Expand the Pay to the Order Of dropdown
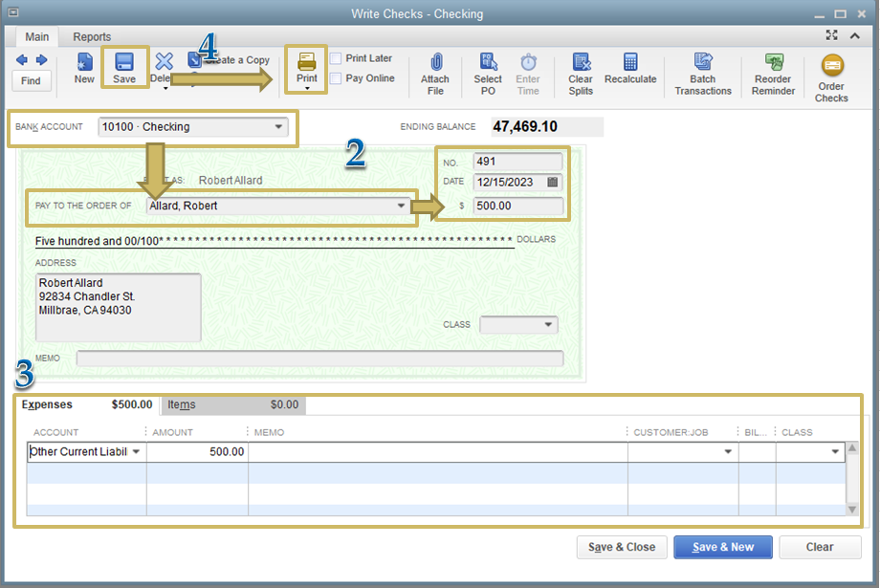Image resolution: width=880 pixels, height=588 pixels. click(401, 206)
